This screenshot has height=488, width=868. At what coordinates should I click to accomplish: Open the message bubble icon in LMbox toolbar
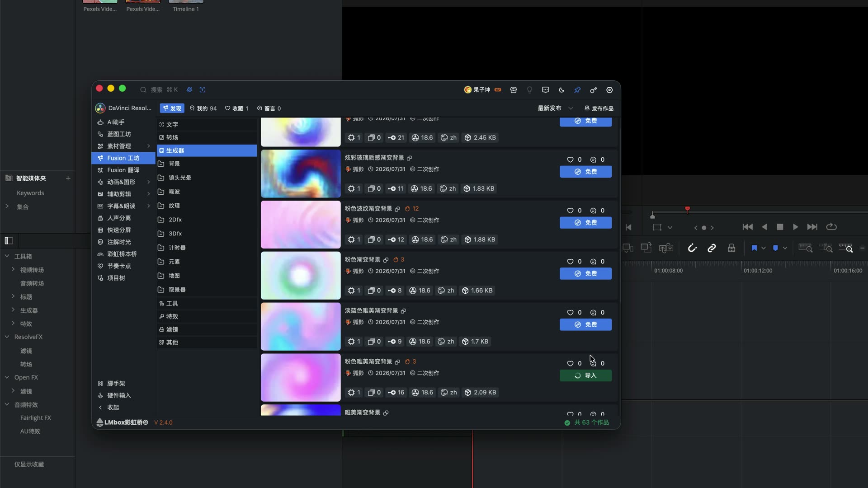coord(546,90)
